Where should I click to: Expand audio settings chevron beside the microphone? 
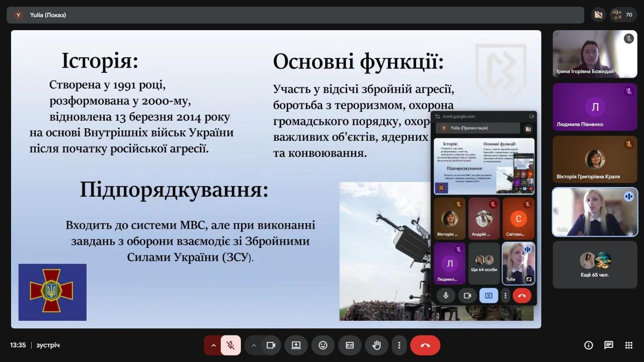tap(213, 345)
